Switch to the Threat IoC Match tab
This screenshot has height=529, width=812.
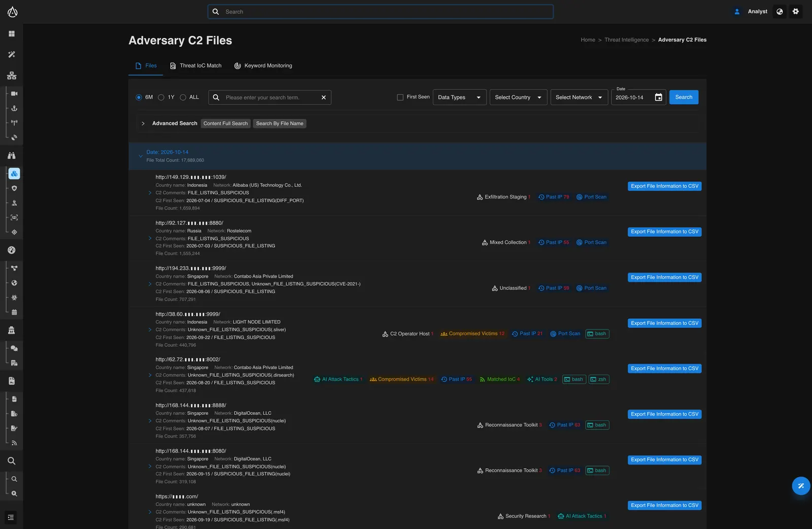click(x=195, y=65)
